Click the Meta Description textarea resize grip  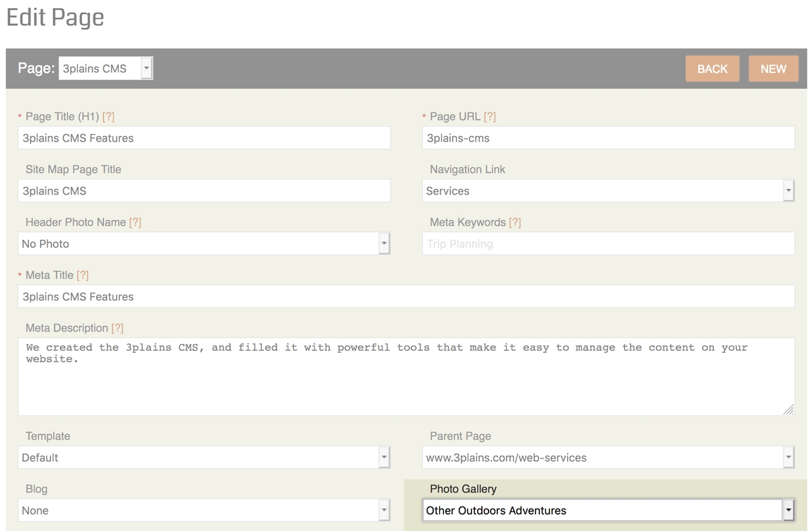788,409
